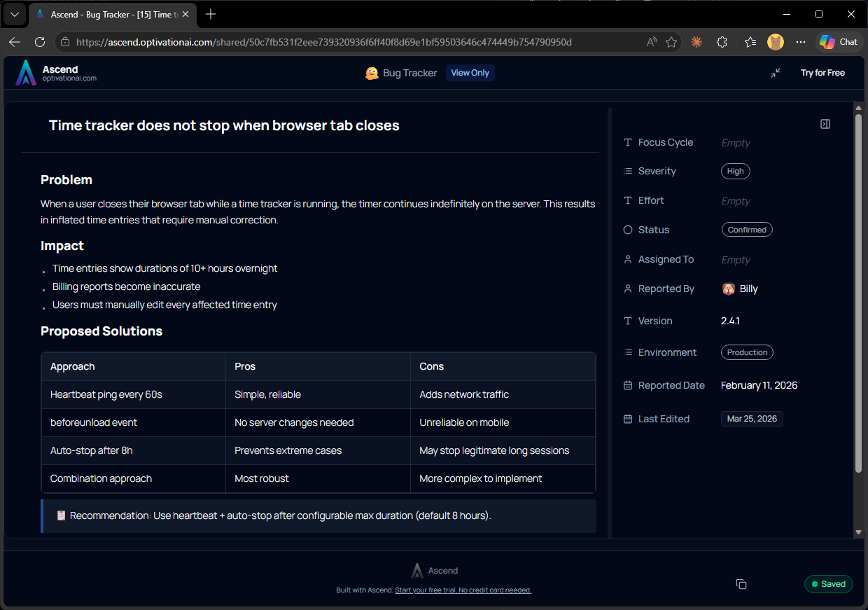Click the empty Effort value
Screen dimensions: 868x610
coord(736,201)
